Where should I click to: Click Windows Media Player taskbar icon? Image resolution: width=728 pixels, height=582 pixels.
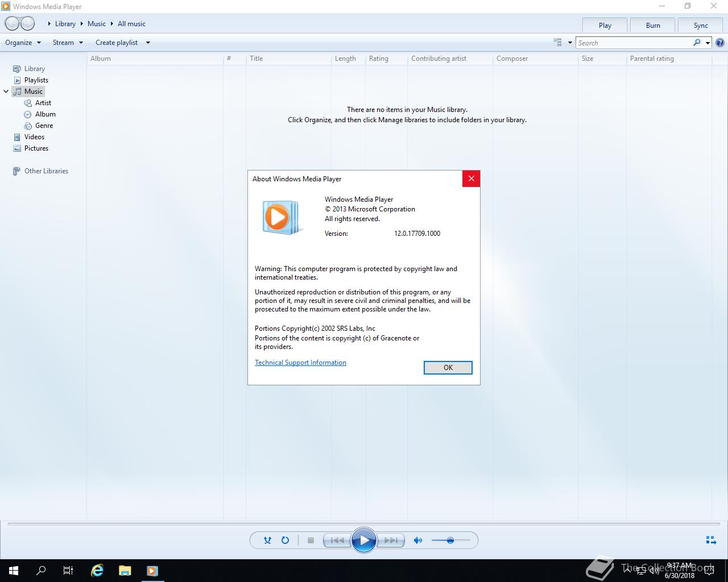[x=152, y=571]
